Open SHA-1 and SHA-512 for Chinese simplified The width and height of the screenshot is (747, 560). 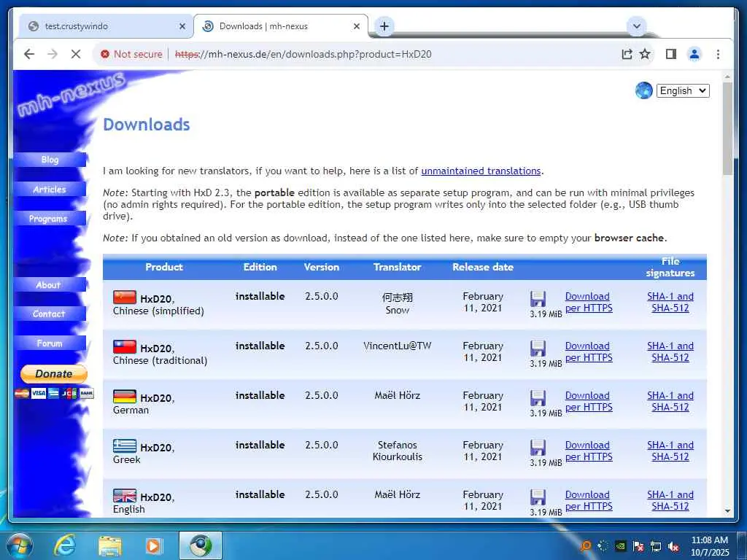[670, 303]
